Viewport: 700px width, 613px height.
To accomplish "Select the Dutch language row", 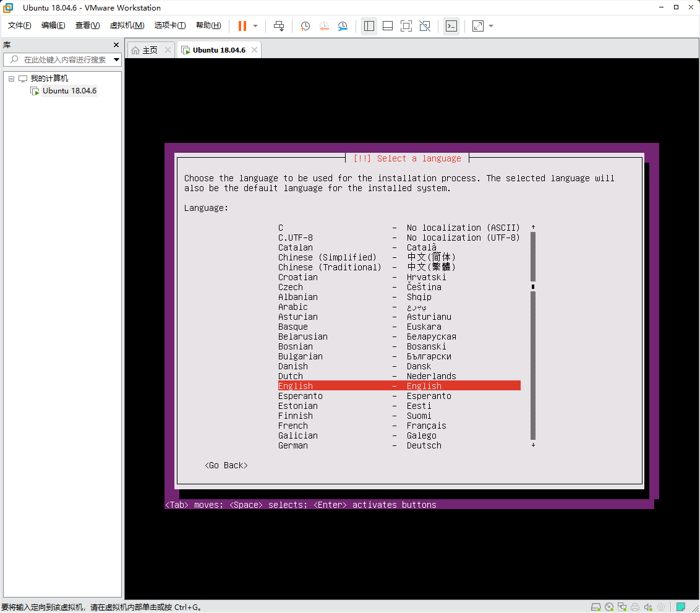I will click(399, 376).
